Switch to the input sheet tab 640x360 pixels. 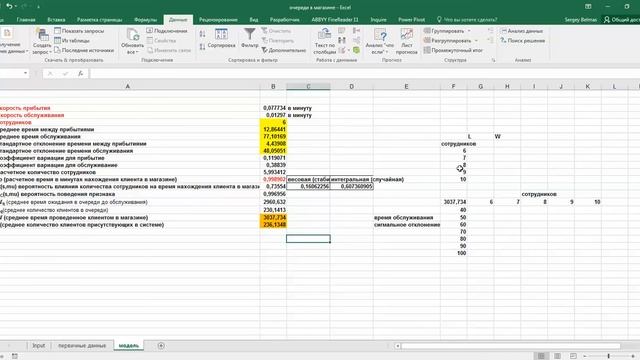38,346
